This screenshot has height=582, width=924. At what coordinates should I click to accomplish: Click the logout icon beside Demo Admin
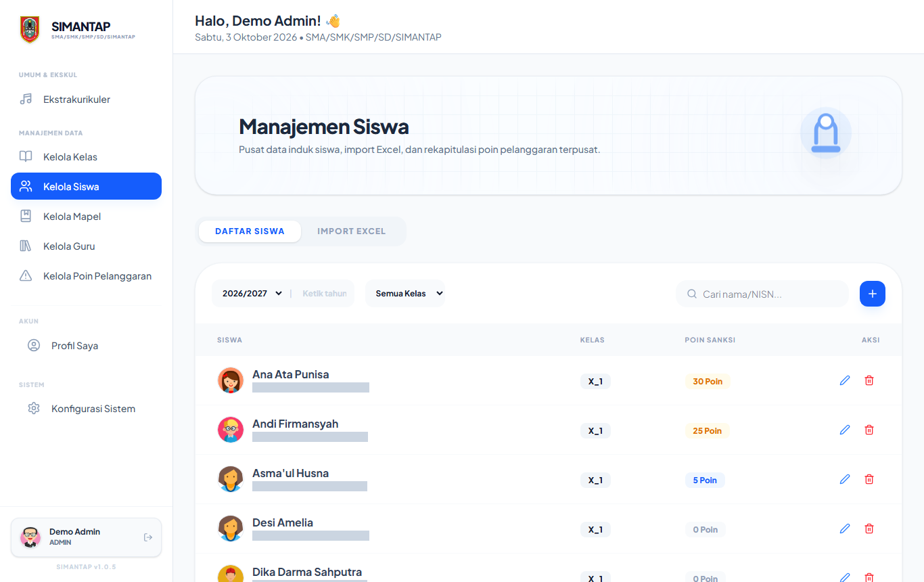coord(148,537)
